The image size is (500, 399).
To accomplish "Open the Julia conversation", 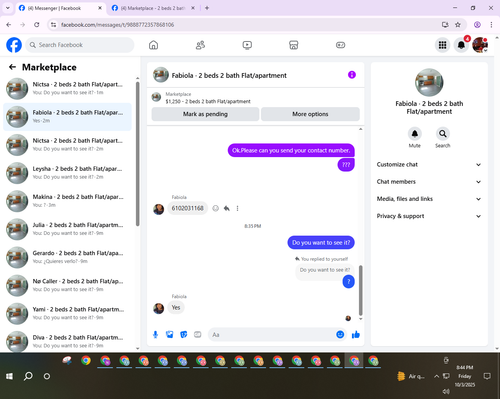I will pyautogui.click(x=67, y=229).
